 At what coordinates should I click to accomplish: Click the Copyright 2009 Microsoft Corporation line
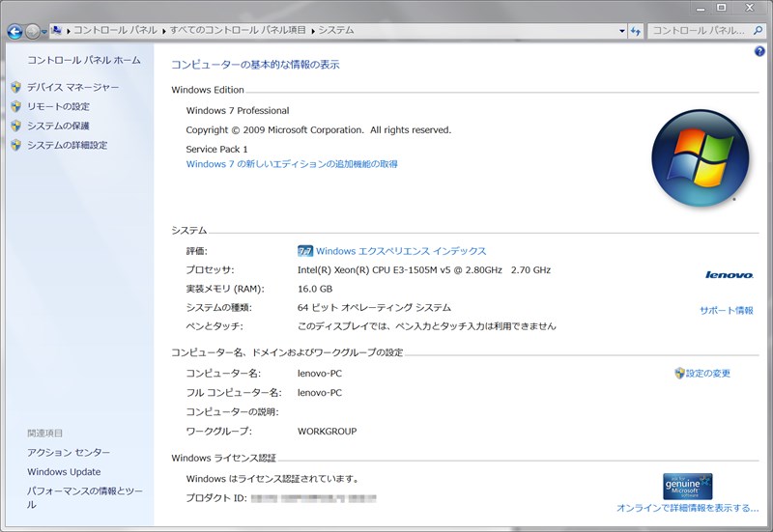pos(319,130)
